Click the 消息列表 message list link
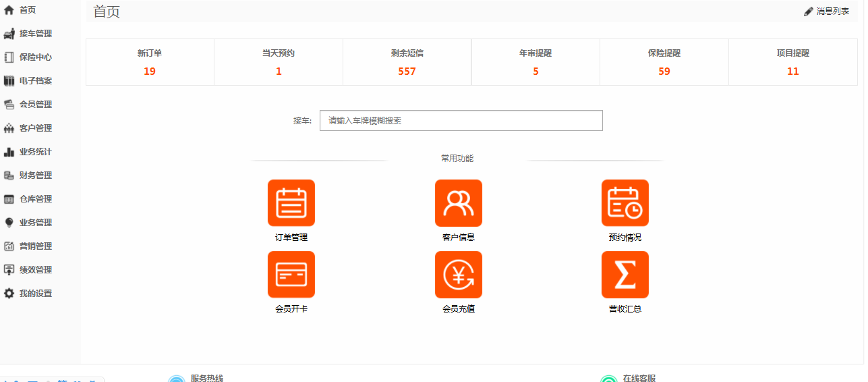Screen dimensions: 868x382 pyautogui.click(x=833, y=11)
